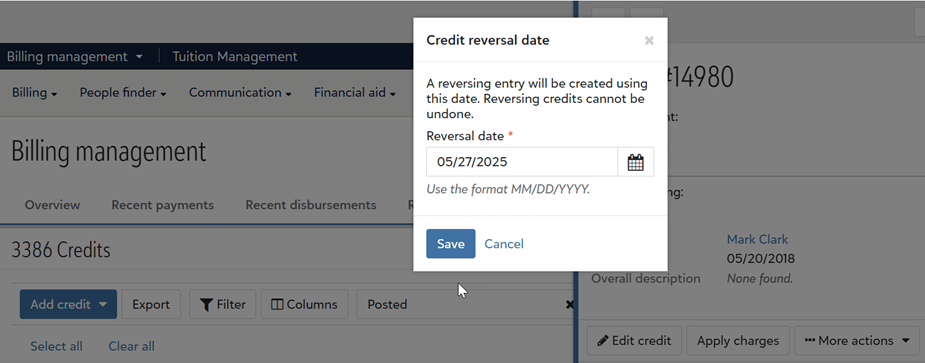Open the Columns layout button
This screenshot has width=925, height=363.
[304, 305]
